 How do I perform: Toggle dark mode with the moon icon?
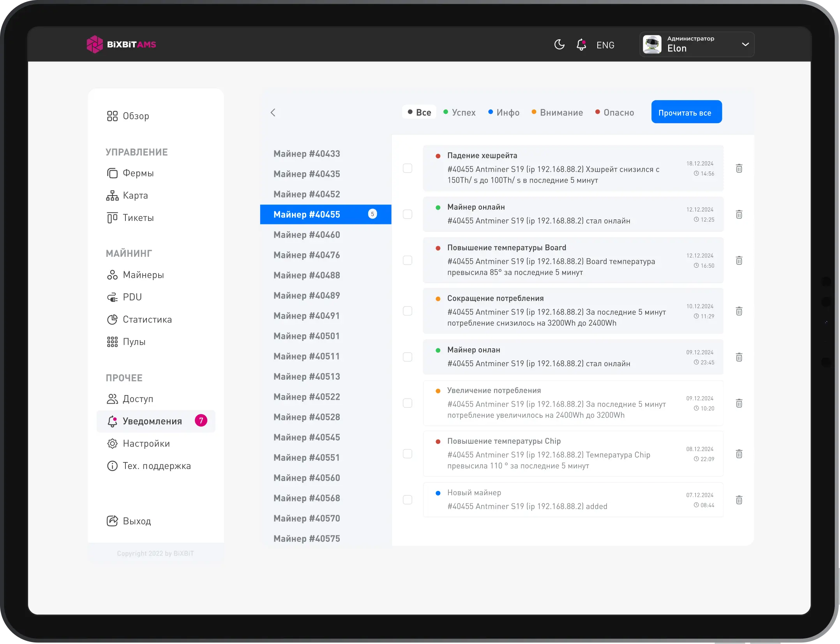pos(559,44)
